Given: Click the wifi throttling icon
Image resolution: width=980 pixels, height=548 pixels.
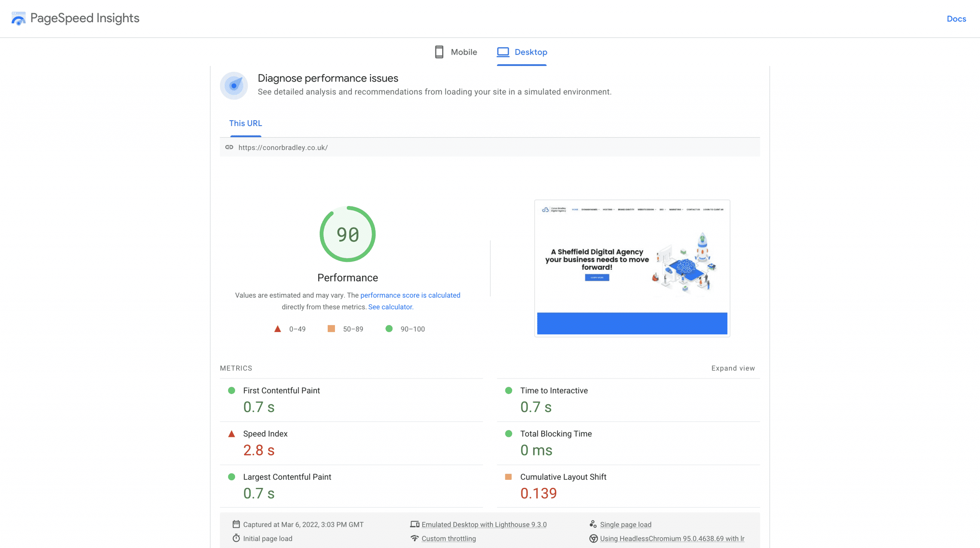Looking at the screenshot, I should click(x=415, y=538).
